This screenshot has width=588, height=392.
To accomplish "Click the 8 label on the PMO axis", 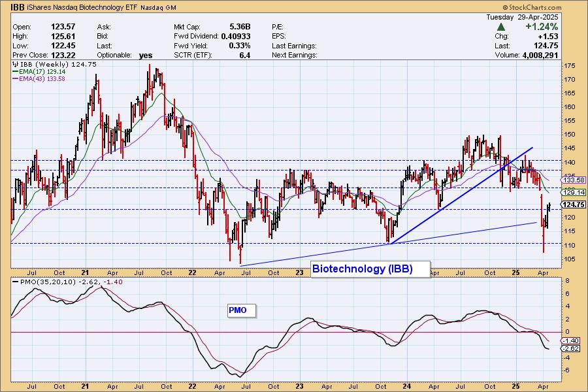I will (567, 281).
